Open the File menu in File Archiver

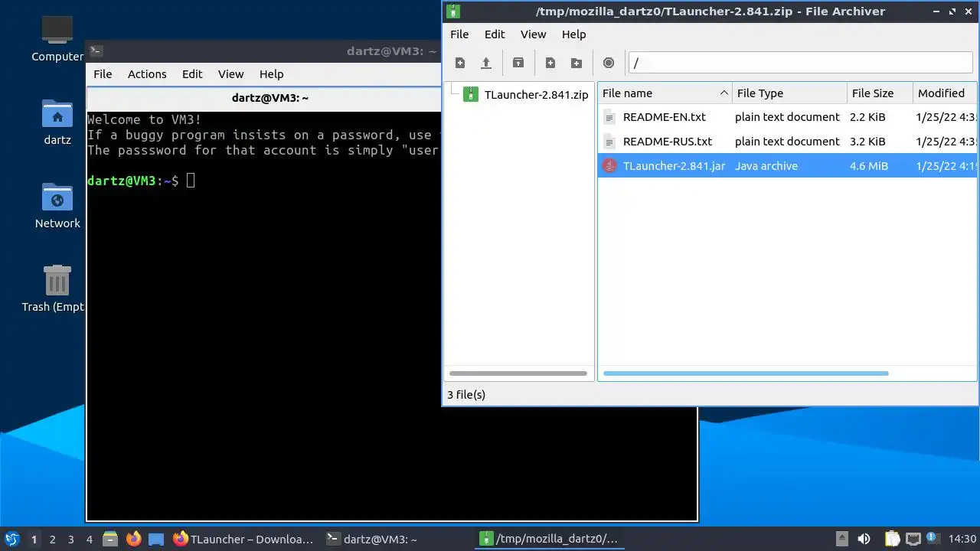(x=459, y=34)
